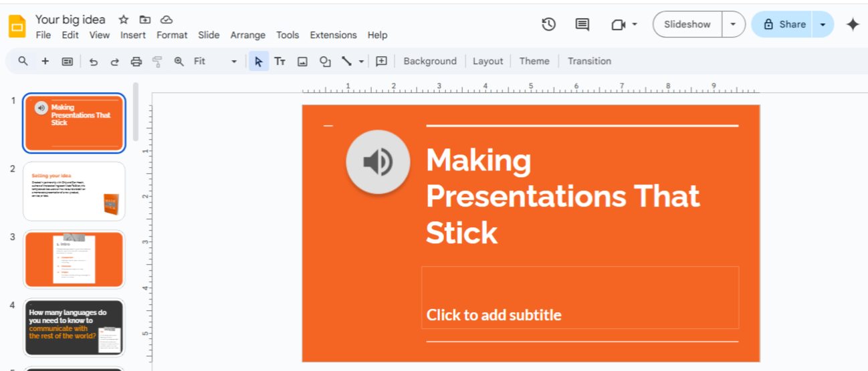Open the comments panel icon
Screen dimensions: 868x371
pyautogui.click(x=582, y=24)
